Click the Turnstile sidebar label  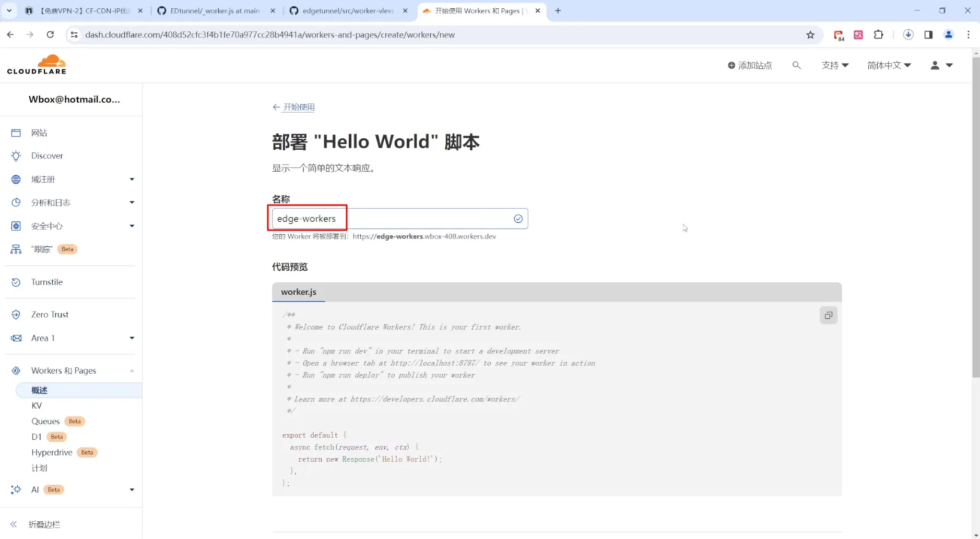(47, 282)
